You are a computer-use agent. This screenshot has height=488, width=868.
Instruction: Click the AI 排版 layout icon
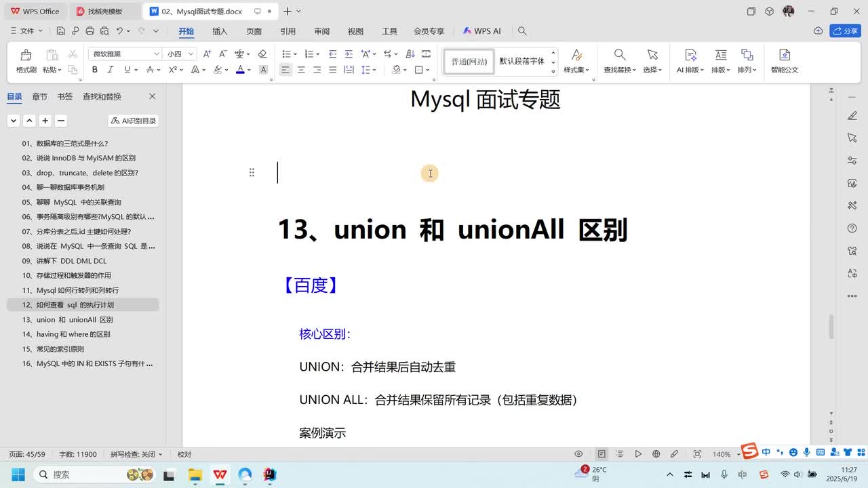click(690, 55)
